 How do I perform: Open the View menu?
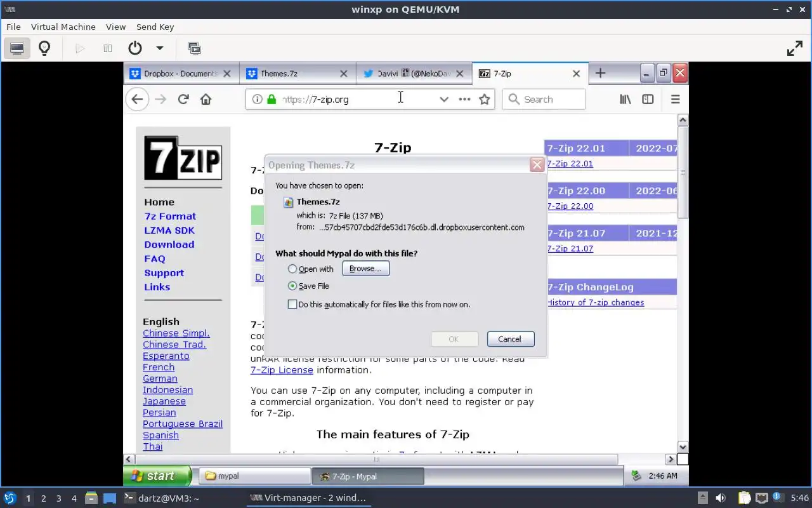click(115, 27)
